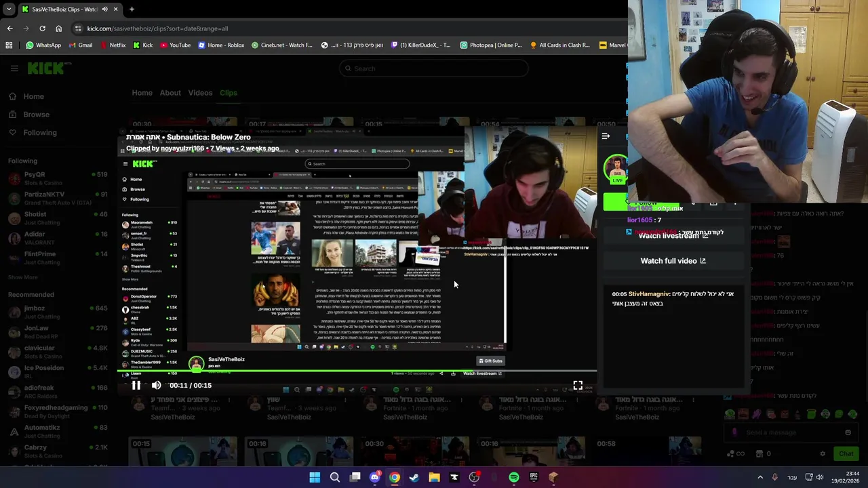Toggle the Kick sidebar hamburger menu
Viewport: 868px width, 488px height.
[14, 68]
